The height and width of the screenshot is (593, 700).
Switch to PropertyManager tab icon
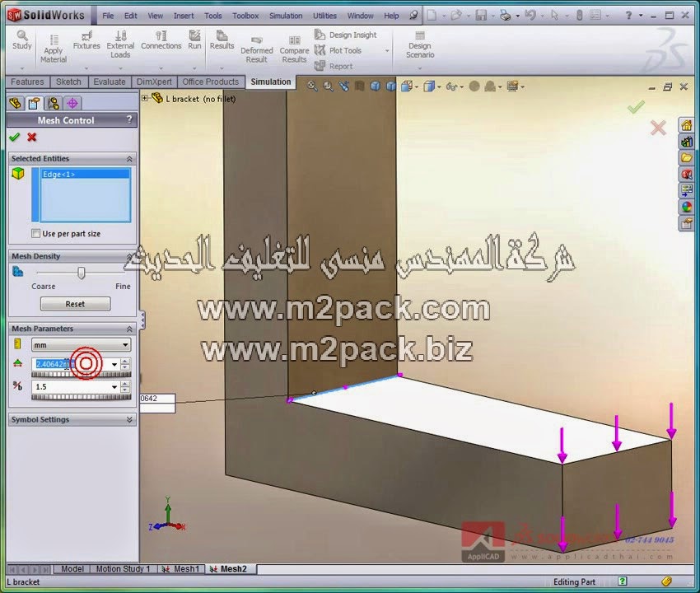(x=34, y=104)
